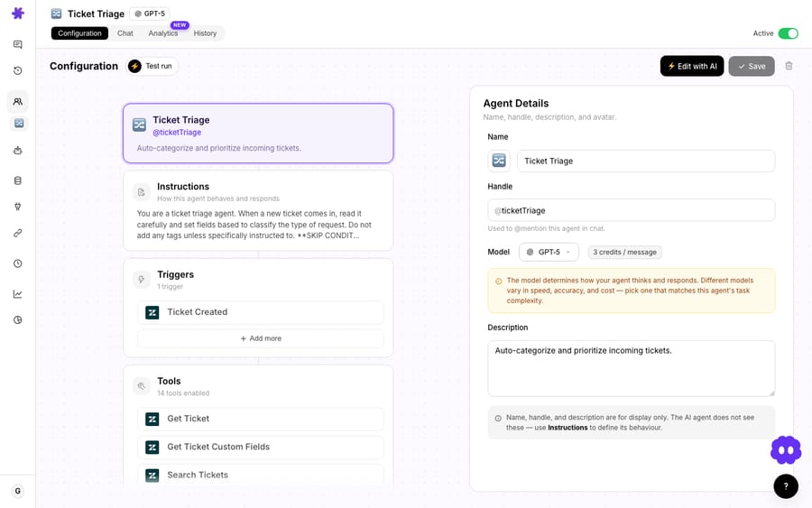
Task: Click the Name input field
Action: [x=646, y=161]
